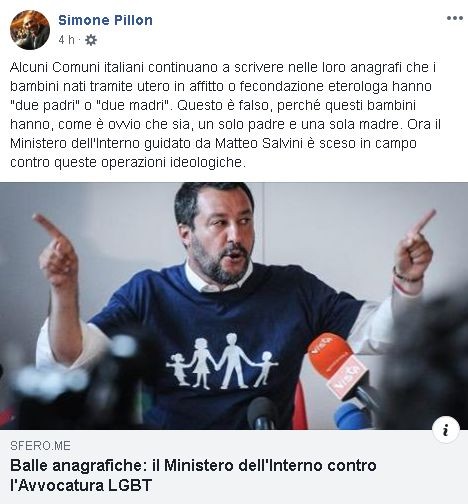The height and width of the screenshot is (504, 468).
Task: Click the audience privacy gear icon
Action: tap(91, 40)
